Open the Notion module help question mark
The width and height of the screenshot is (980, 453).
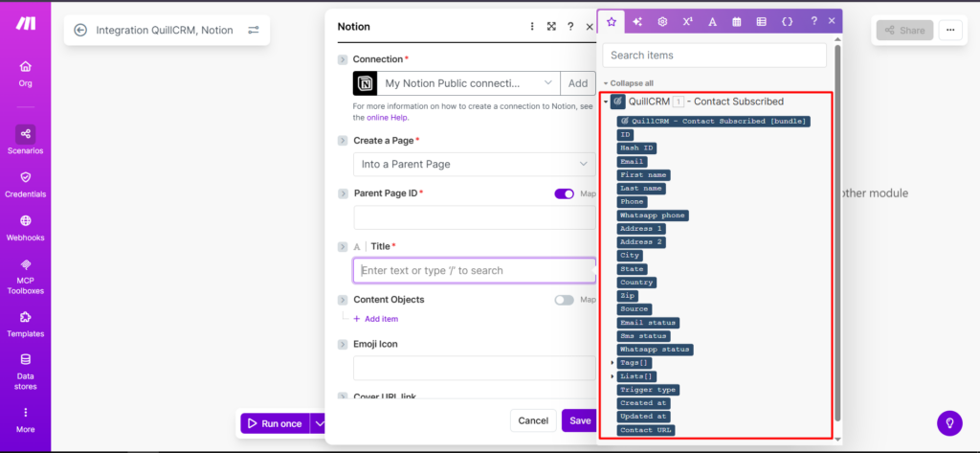pos(570,27)
